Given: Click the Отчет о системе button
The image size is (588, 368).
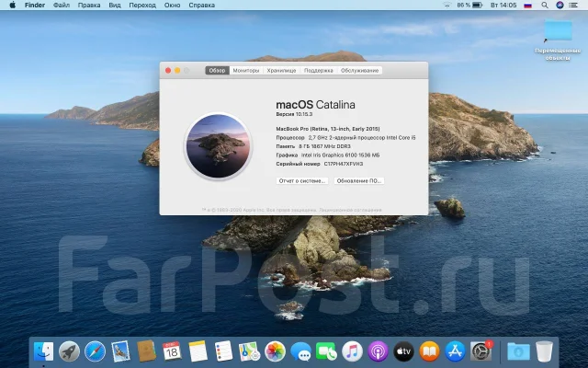Looking at the screenshot, I should [x=302, y=180].
